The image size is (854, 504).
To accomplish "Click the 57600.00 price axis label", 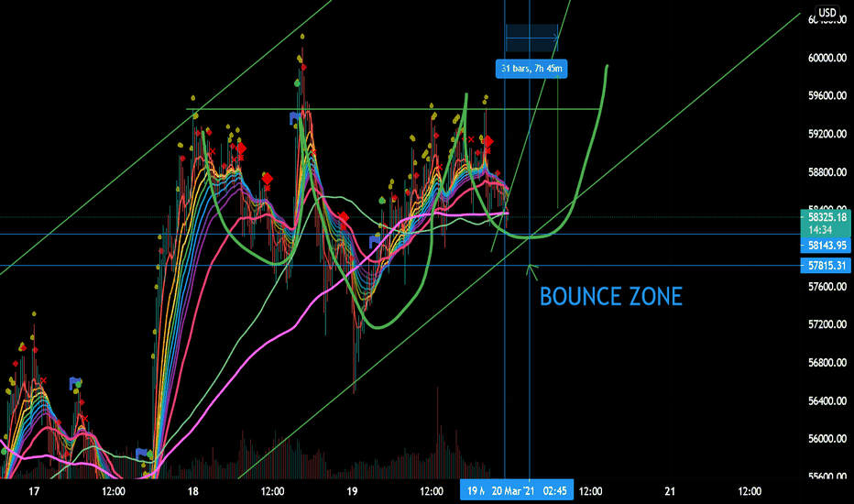I will click(x=827, y=287).
